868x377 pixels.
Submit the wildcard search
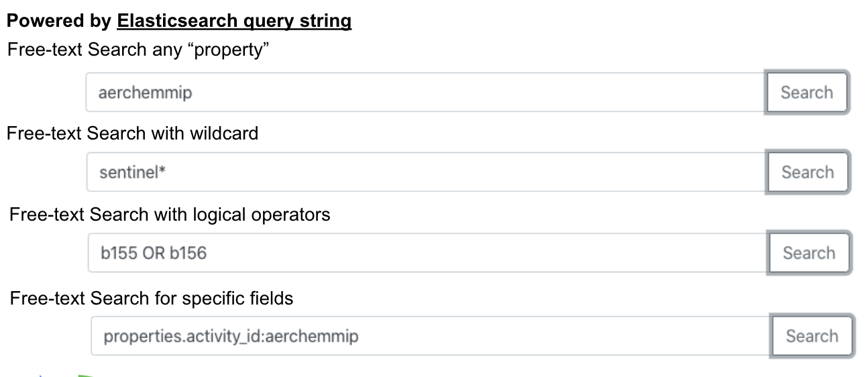(808, 172)
